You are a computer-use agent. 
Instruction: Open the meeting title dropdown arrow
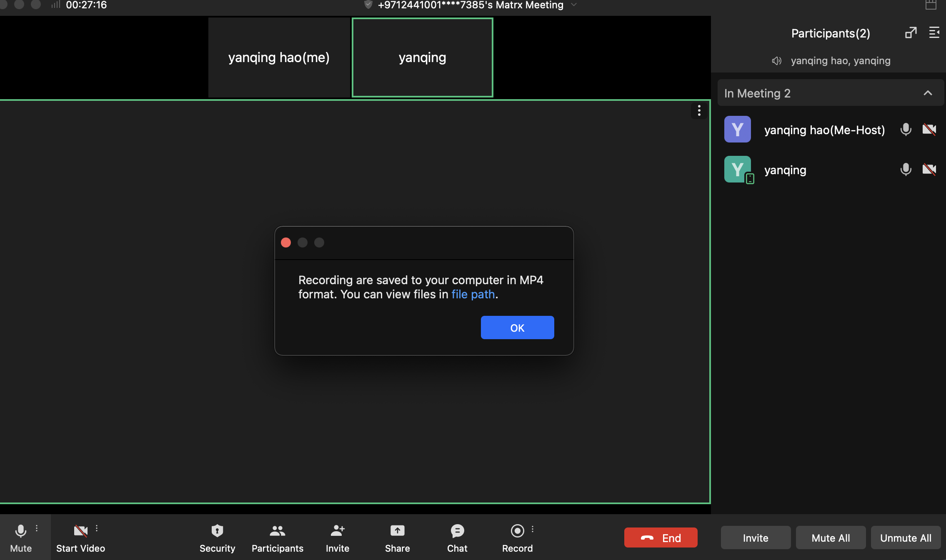tap(574, 5)
